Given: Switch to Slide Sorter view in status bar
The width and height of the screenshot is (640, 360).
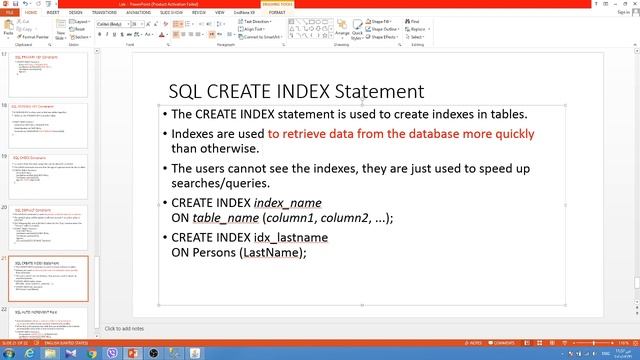Looking at the screenshot, I should point(540,343).
